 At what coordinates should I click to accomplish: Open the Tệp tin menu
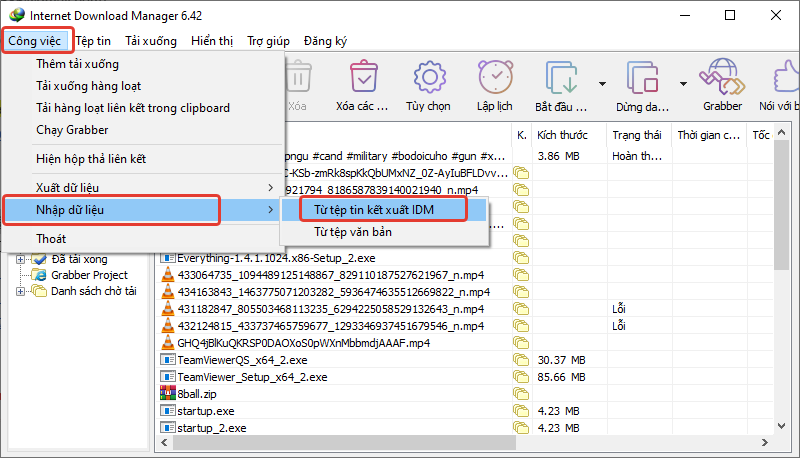(x=93, y=41)
